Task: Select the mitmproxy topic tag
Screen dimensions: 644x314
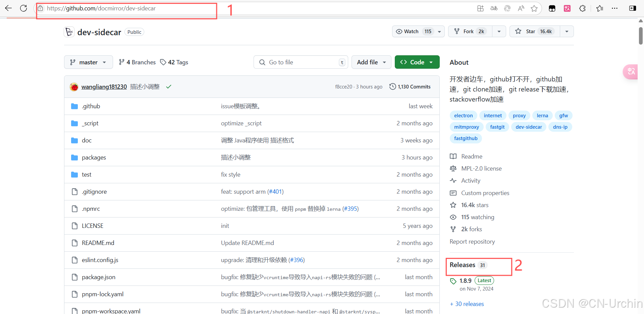Action: [467, 127]
